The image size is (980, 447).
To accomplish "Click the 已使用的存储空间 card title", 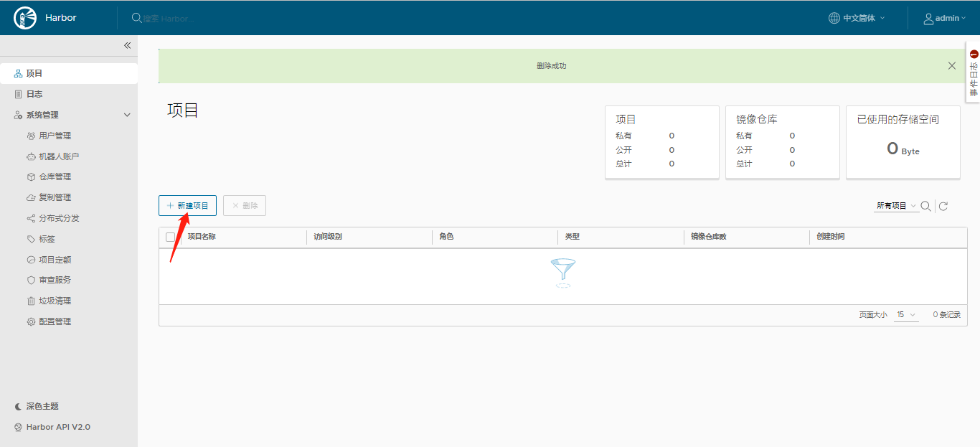I will pos(898,120).
